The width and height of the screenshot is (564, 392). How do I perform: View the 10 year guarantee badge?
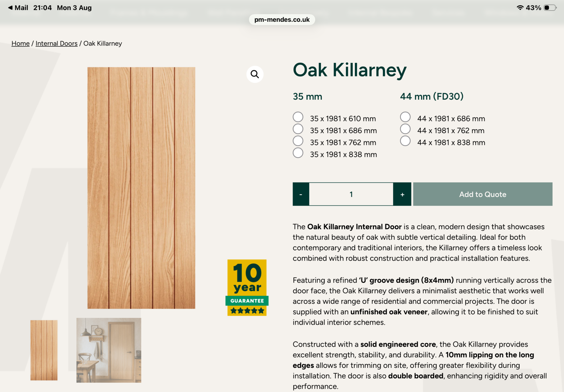247,287
